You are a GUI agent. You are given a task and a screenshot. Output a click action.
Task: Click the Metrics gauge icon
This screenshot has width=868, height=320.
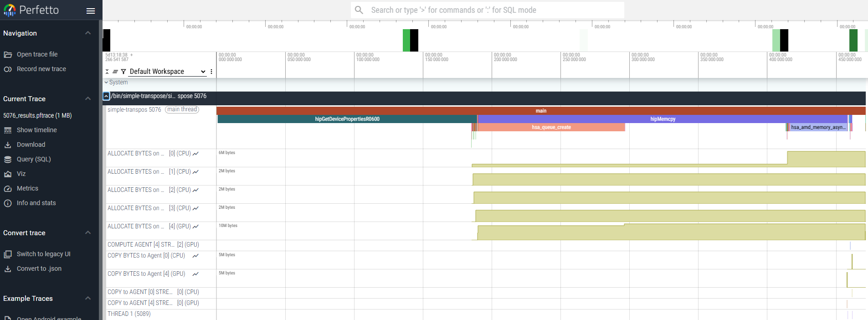point(8,189)
